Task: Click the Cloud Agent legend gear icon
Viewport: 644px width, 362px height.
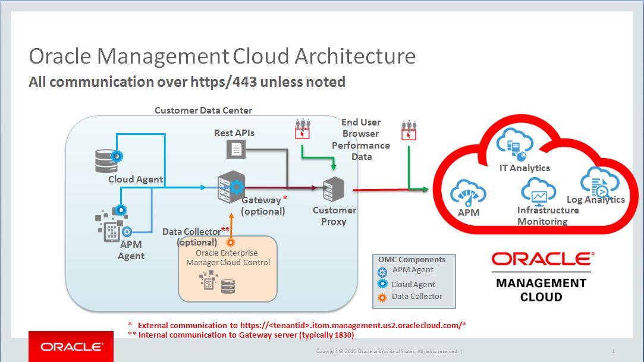Action: pos(382,284)
